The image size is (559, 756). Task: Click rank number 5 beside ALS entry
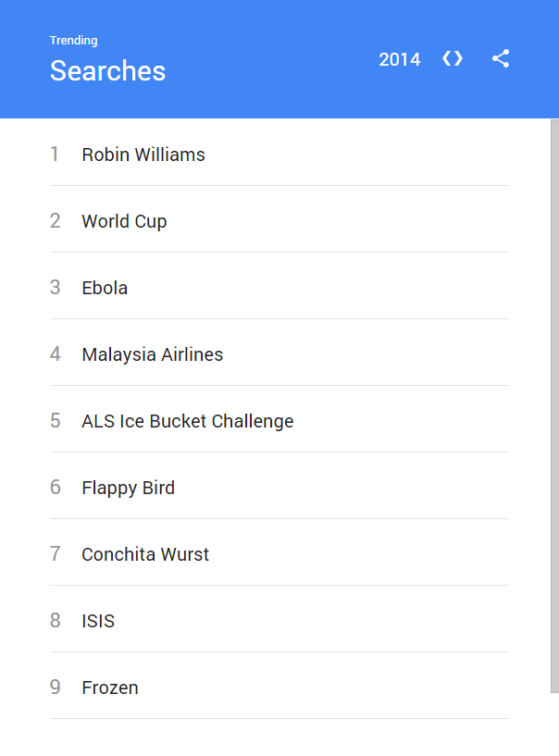point(55,421)
